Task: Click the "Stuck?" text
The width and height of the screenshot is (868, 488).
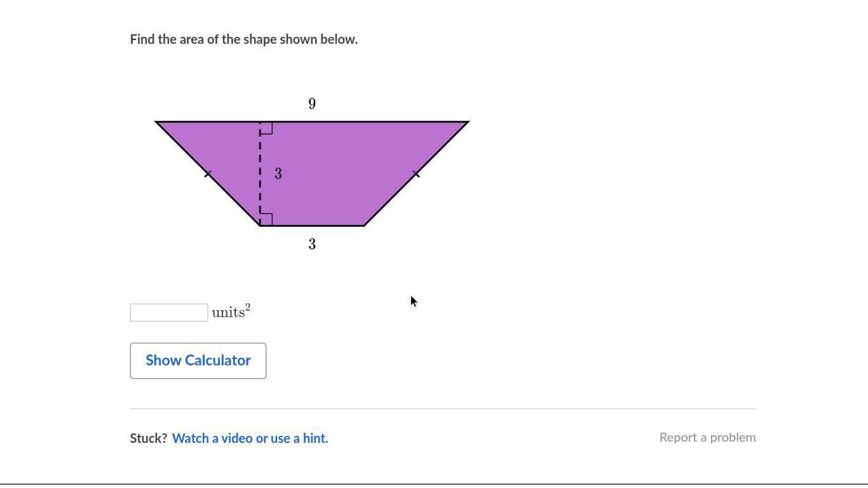Action: (149, 438)
